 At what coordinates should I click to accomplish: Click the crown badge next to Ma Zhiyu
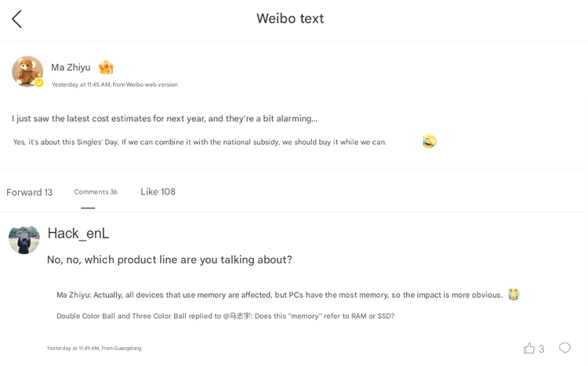point(106,68)
